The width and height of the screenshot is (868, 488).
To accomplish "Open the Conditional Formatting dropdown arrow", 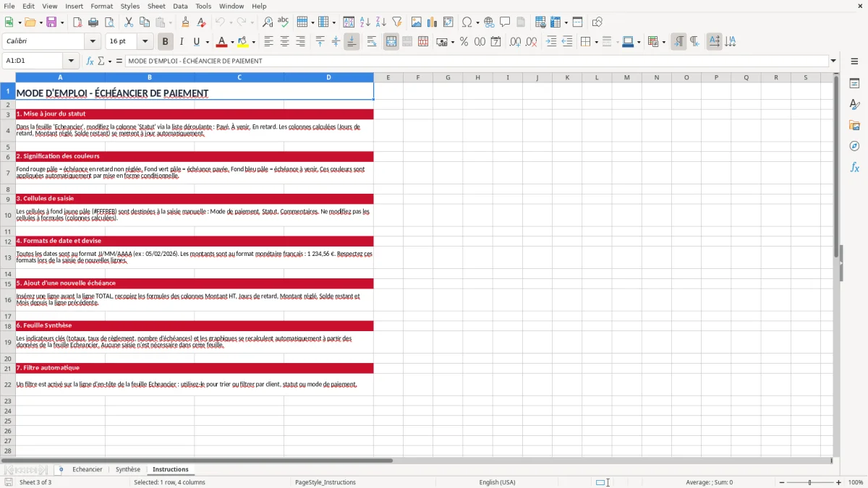I will tap(663, 42).
